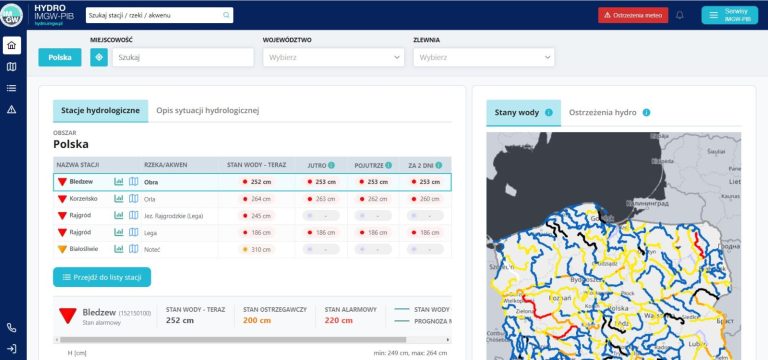768x360 pixels.
Task: Select the Białośliwie station name
Action: pos(84,249)
